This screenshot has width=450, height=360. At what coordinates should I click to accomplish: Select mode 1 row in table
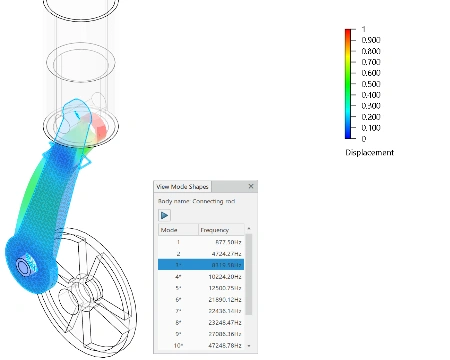(201, 242)
